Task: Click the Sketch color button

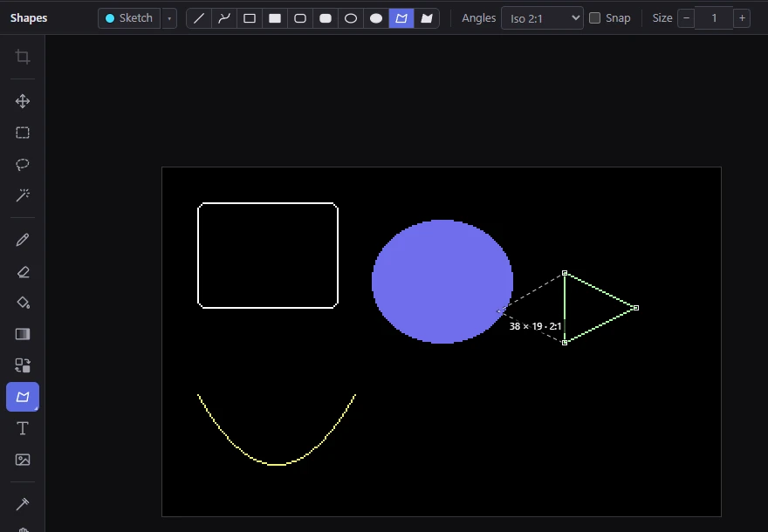Action: pyautogui.click(x=129, y=18)
